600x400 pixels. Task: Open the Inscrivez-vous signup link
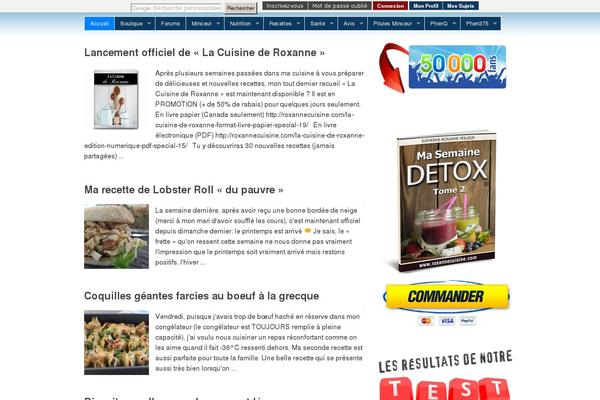pyautogui.click(x=285, y=6)
